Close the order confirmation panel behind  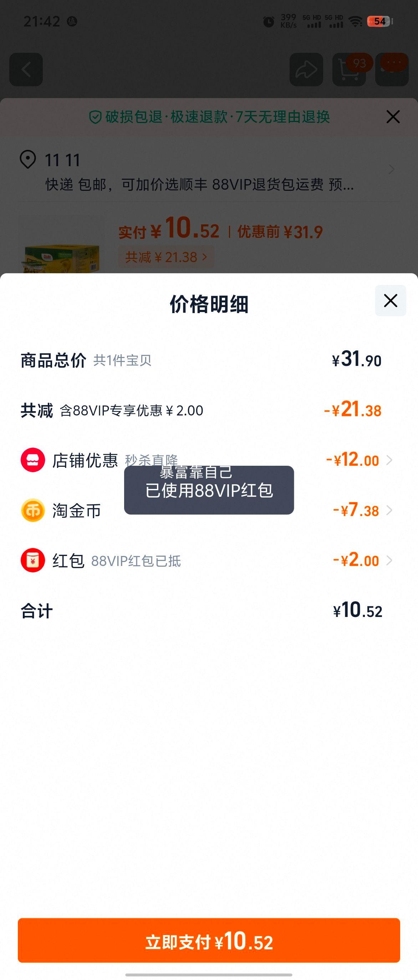coord(393,117)
